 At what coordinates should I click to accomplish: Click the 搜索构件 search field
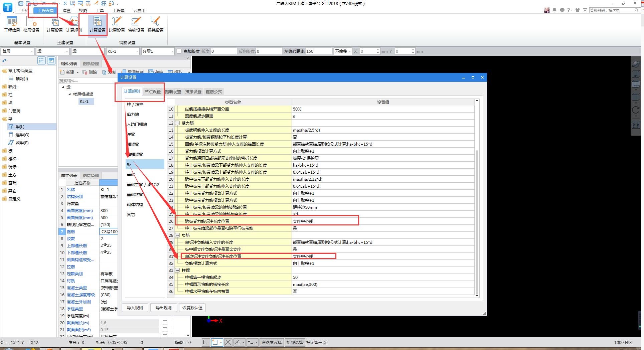coord(88,80)
